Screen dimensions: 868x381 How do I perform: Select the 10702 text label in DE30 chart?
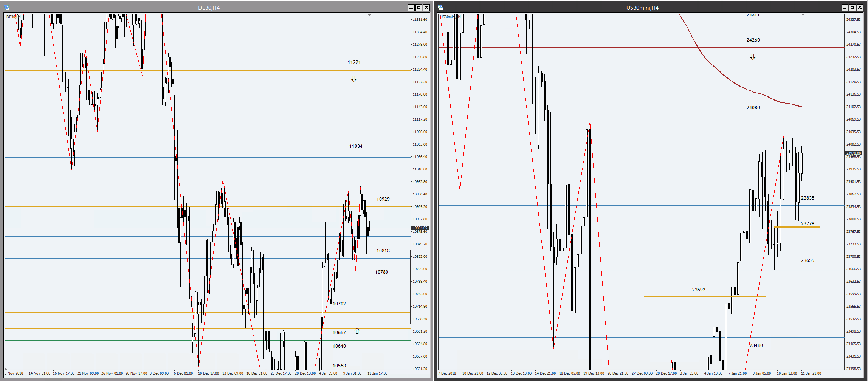coord(339,304)
